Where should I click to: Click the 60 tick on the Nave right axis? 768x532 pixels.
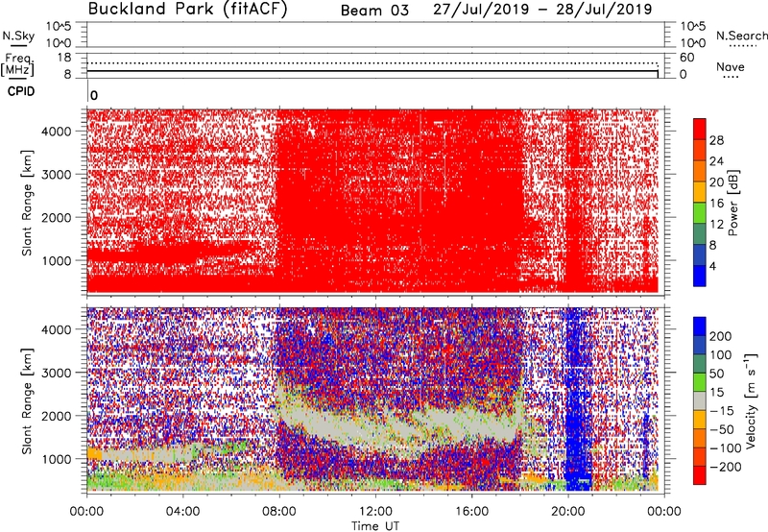(x=686, y=58)
